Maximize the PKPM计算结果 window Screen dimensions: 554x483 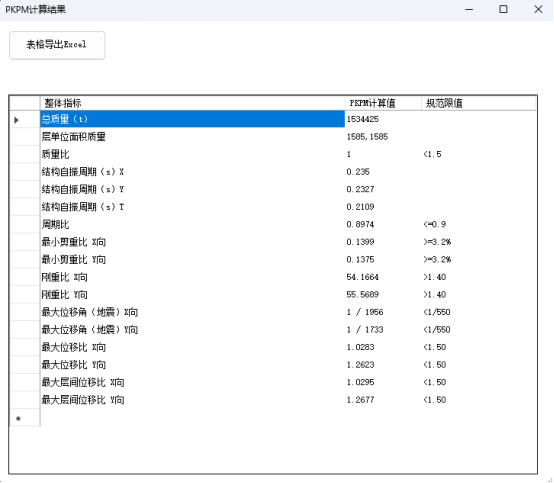(x=503, y=10)
